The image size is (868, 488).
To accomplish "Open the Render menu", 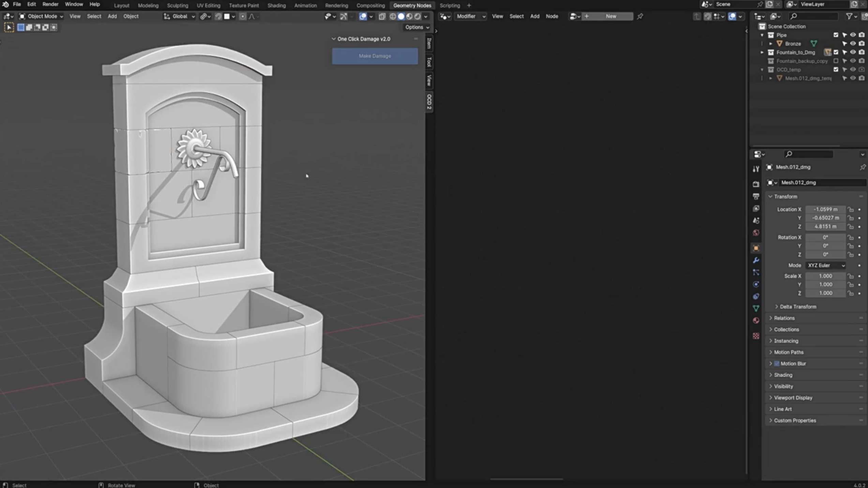I will click(50, 4).
